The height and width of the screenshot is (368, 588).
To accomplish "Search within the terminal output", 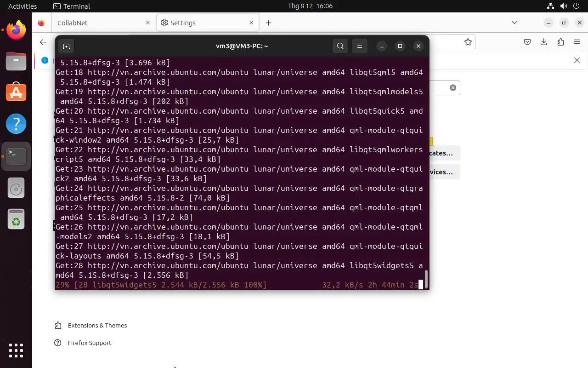I will [x=340, y=46].
